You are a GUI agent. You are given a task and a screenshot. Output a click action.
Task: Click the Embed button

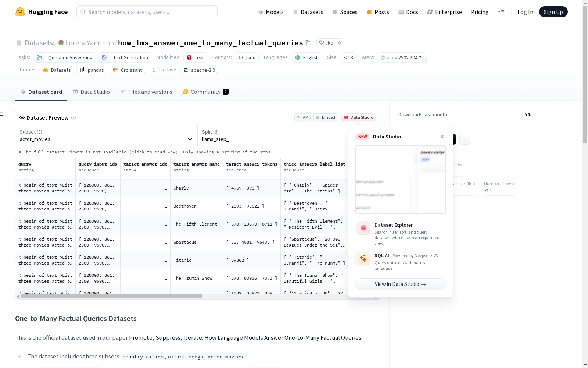coord(325,117)
